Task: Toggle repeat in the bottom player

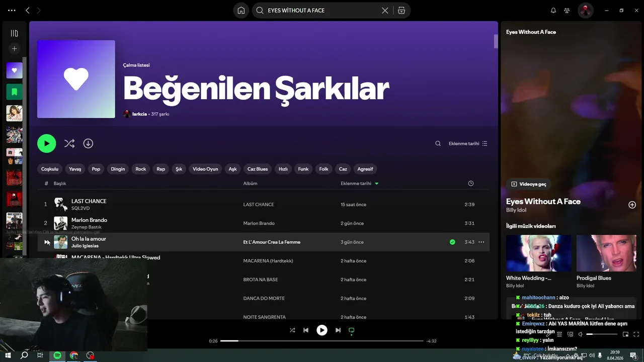Action: click(x=352, y=330)
